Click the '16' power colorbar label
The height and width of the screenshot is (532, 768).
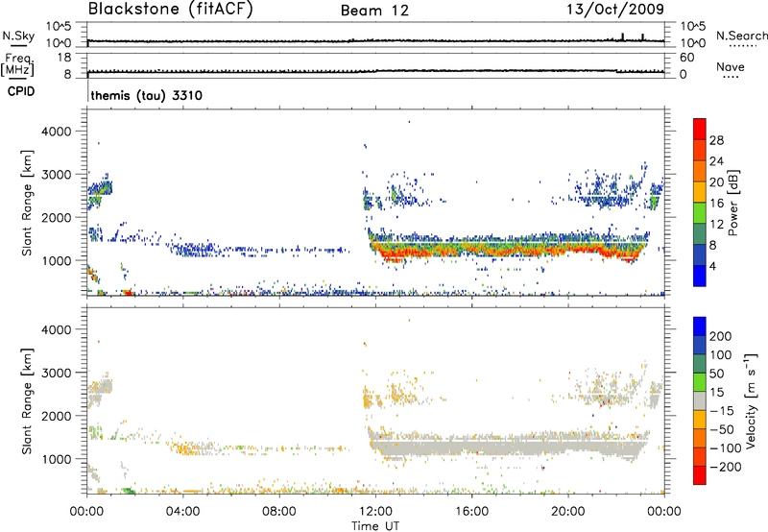tap(716, 204)
